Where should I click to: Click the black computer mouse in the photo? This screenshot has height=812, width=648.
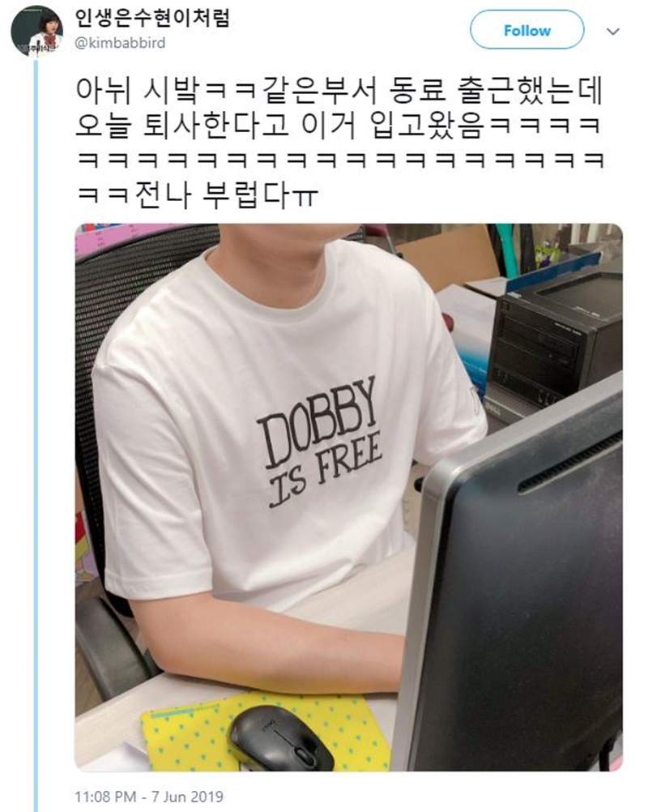[x=280, y=737]
